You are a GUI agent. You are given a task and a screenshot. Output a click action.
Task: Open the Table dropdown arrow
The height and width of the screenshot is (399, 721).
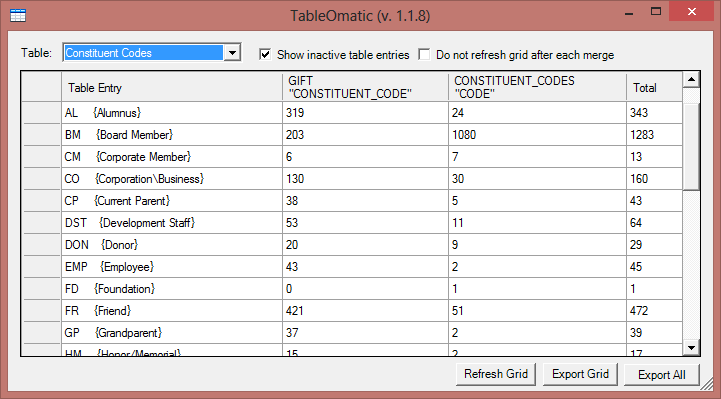tap(232, 53)
